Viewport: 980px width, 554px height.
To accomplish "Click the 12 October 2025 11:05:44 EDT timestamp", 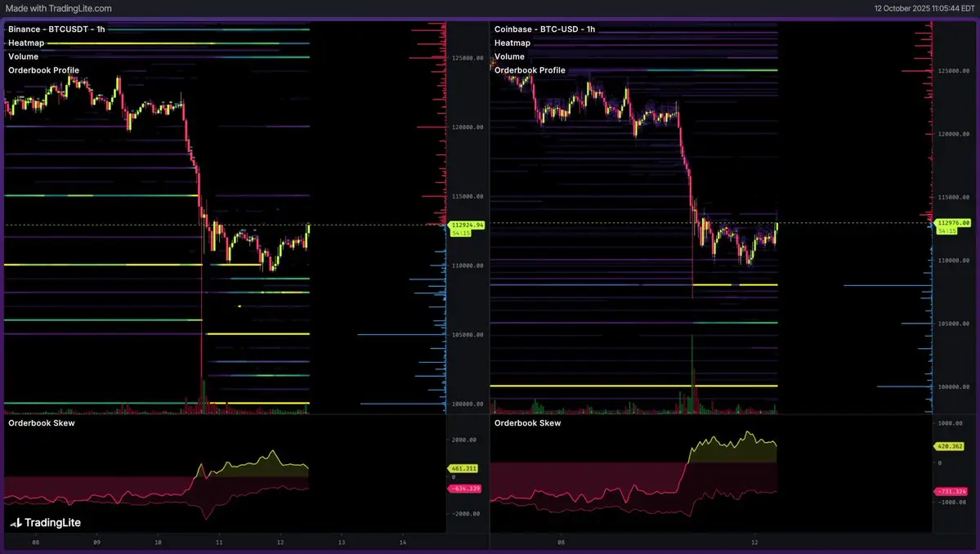I will (x=924, y=9).
